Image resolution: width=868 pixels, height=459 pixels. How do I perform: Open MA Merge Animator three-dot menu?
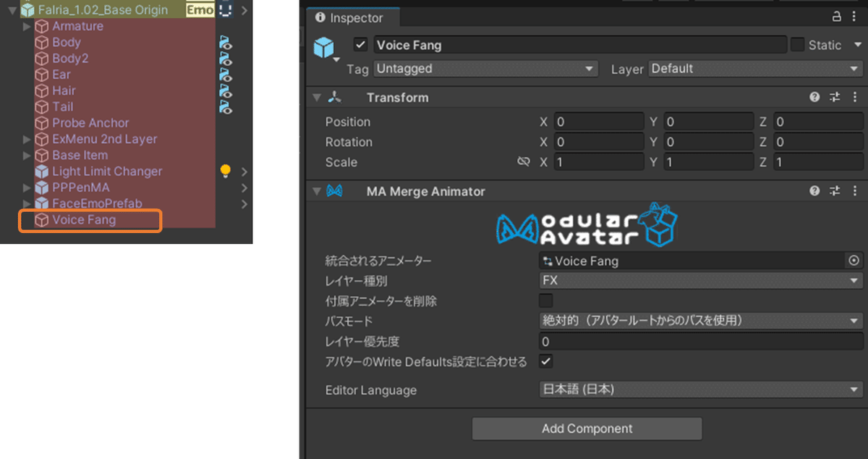tap(854, 191)
